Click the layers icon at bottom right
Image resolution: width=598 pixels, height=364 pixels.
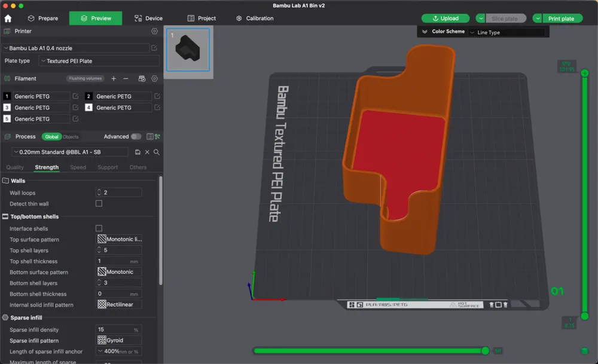click(x=585, y=351)
